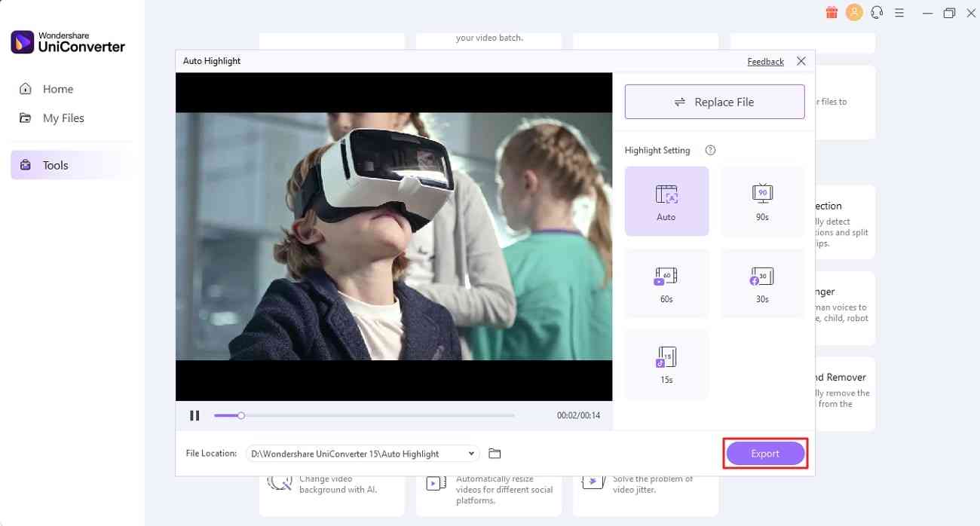Pause the video preview
This screenshot has height=526, width=980.
(194, 415)
